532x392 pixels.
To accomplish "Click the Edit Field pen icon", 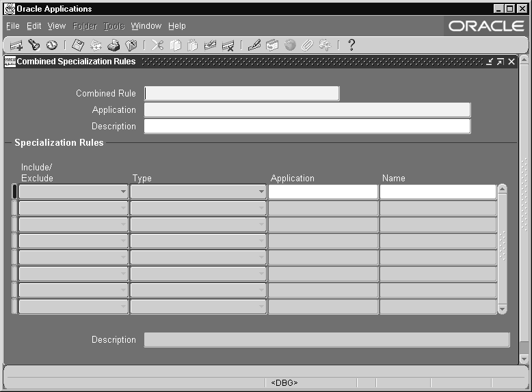I will (x=254, y=45).
